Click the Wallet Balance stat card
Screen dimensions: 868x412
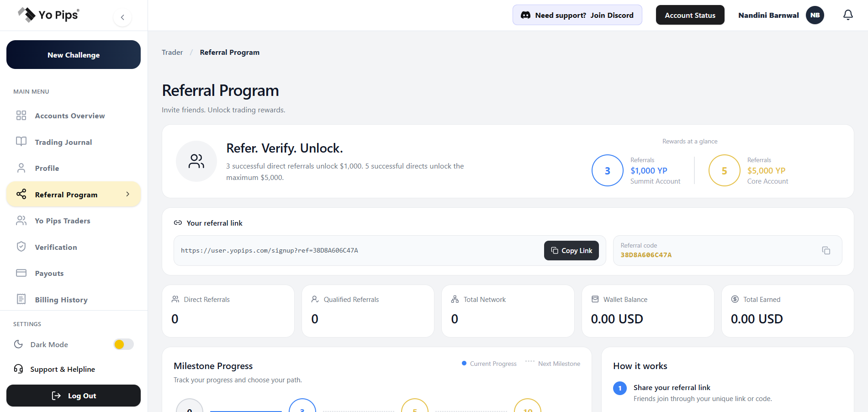pos(648,311)
